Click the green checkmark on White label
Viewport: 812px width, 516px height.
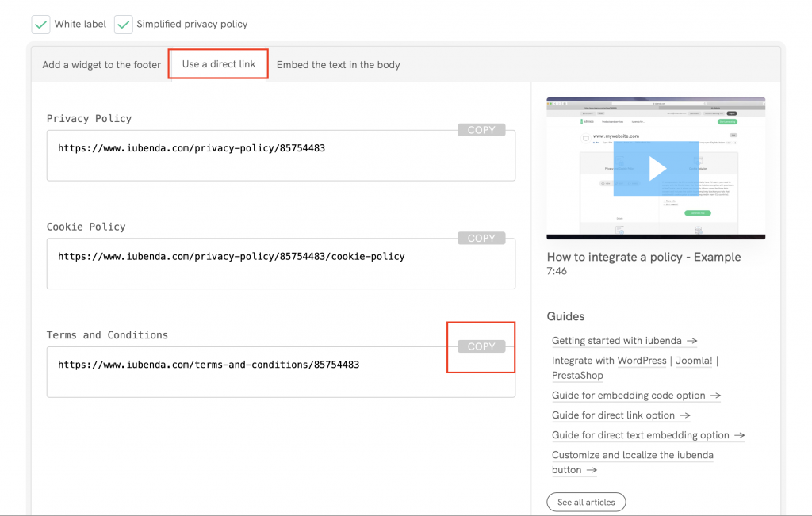(40, 25)
